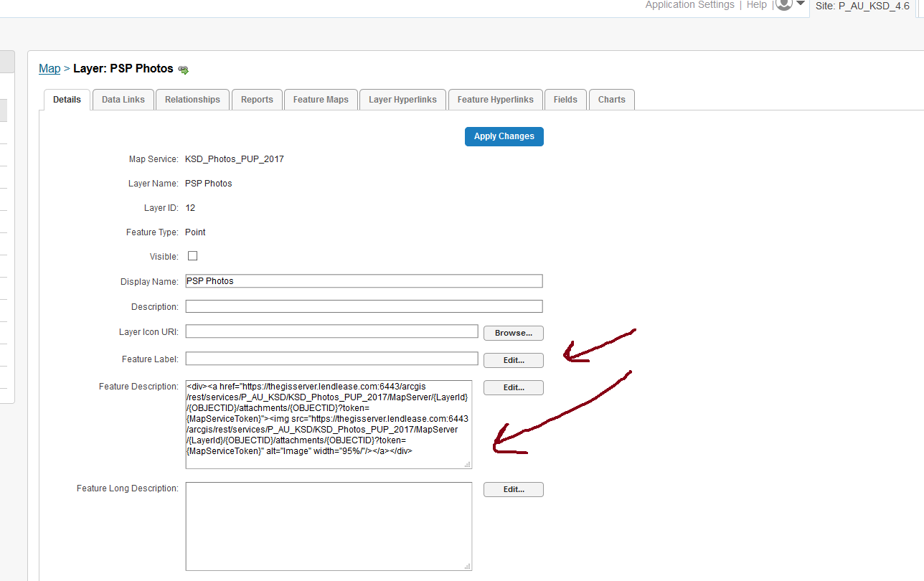This screenshot has height=581, width=924.
Task: Click the Site: P_AU_KSD_4.6 label
Action: (862, 6)
